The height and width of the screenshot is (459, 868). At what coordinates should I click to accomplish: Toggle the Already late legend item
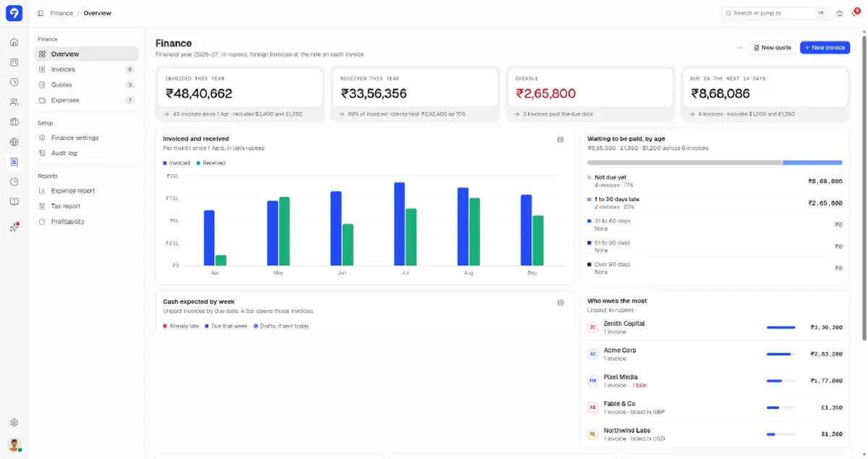coord(181,326)
